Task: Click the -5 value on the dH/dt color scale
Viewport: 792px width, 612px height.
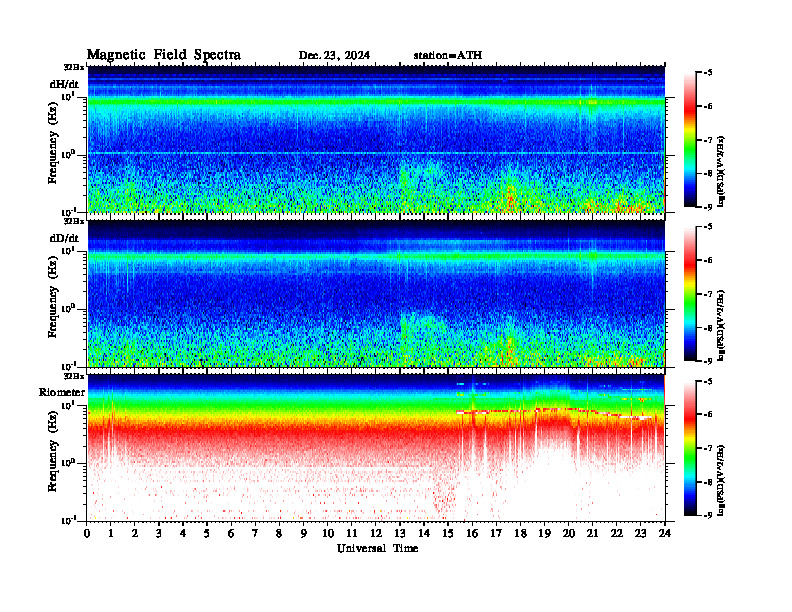Action: click(x=709, y=73)
